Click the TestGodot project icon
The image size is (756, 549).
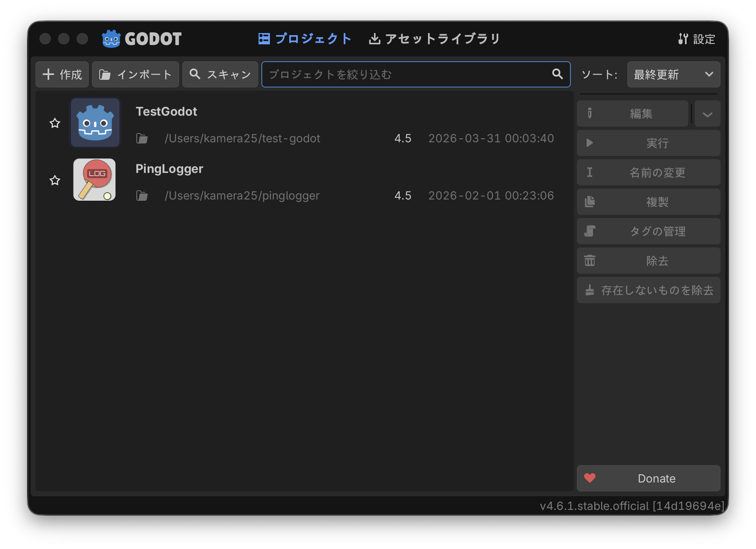pyautogui.click(x=95, y=123)
